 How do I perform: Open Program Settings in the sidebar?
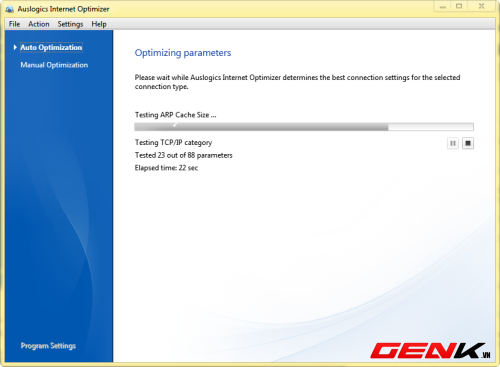pos(48,346)
